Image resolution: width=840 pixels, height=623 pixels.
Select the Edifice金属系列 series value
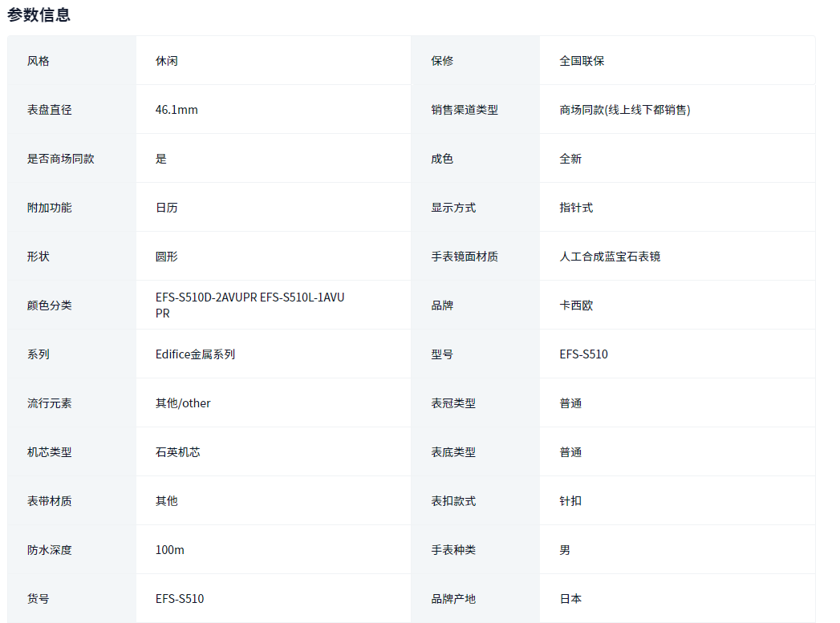click(195, 354)
